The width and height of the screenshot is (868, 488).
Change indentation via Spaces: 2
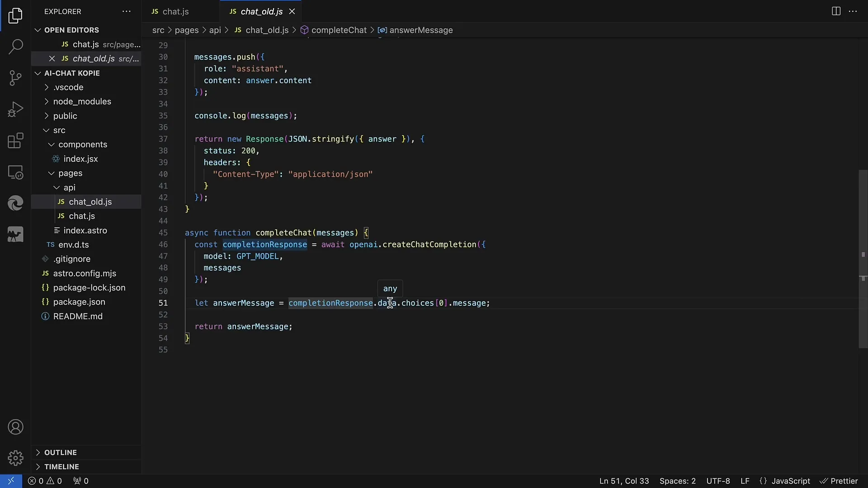click(677, 481)
